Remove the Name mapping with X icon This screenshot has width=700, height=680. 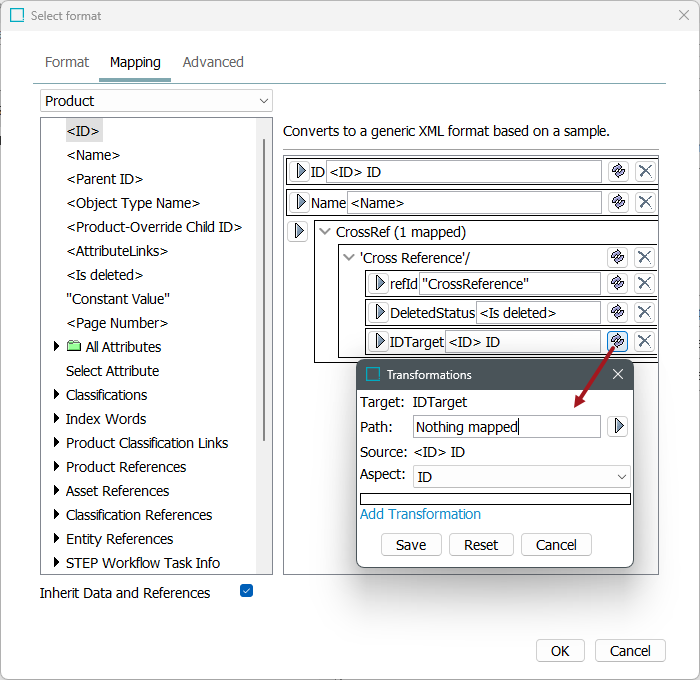point(645,203)
